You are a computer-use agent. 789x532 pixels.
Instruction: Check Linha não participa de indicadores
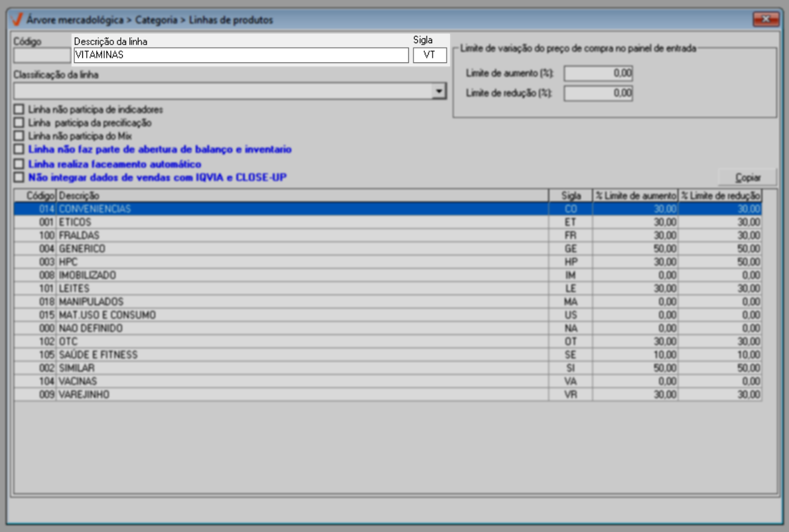coord(19,109)
